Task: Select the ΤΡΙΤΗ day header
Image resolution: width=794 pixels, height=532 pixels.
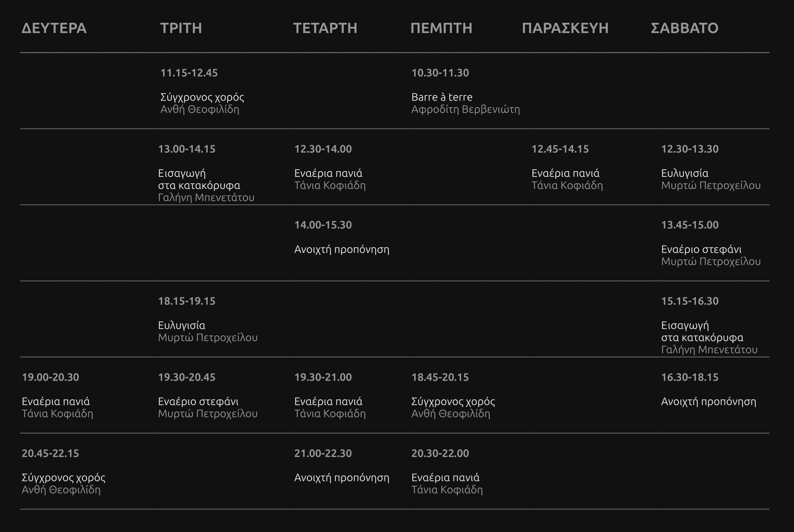Action: coord(181,28)
